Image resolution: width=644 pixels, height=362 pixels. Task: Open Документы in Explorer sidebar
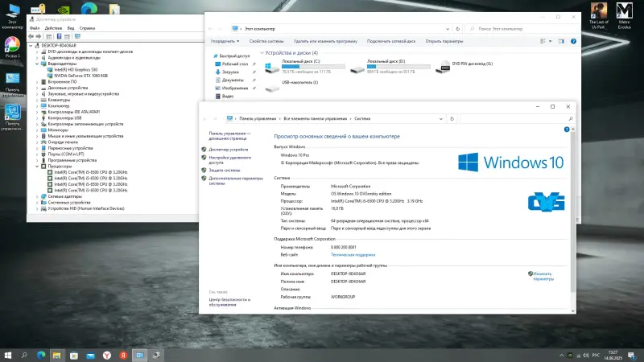[233, 80]
